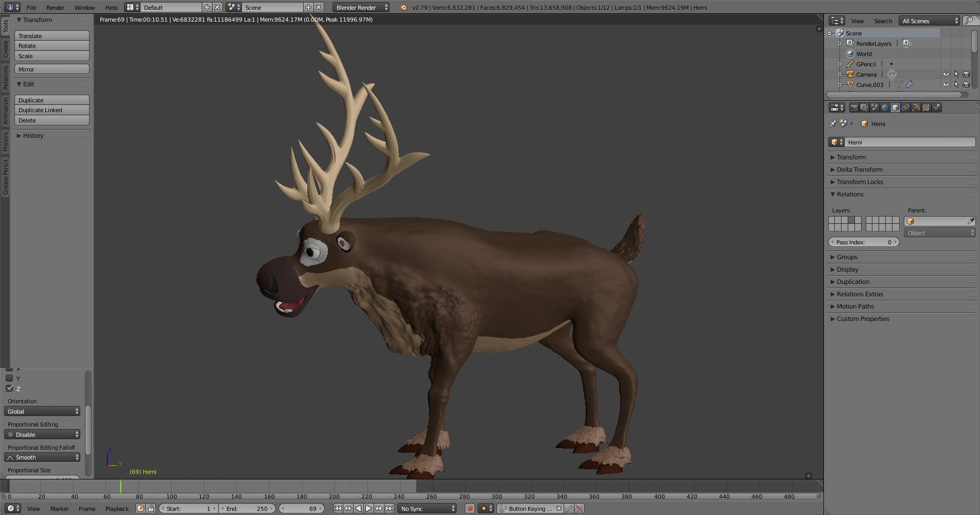
Task: Click the pin icon in properties header
Action: tap(833, 123)
